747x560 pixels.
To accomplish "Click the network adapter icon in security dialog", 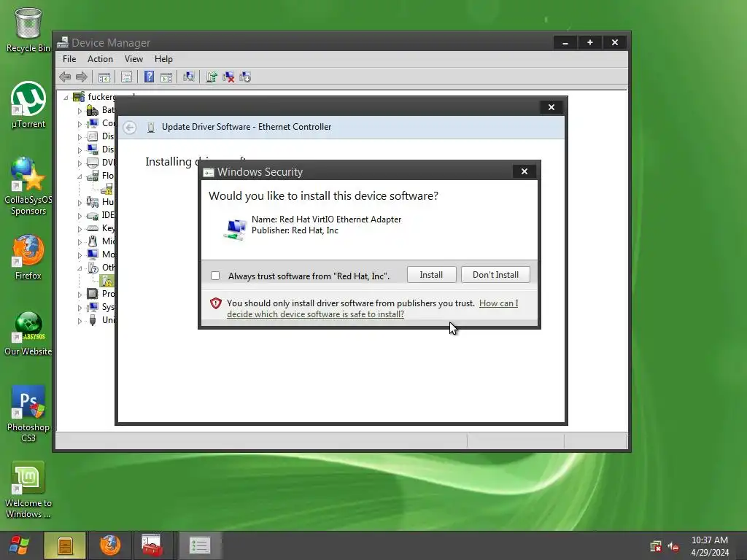I will (x=235, y=229).
